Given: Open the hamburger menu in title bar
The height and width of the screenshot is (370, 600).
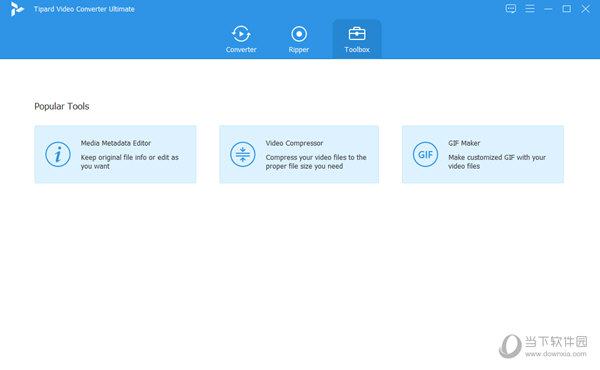Looking at the screenshot, I should (530, 9).
